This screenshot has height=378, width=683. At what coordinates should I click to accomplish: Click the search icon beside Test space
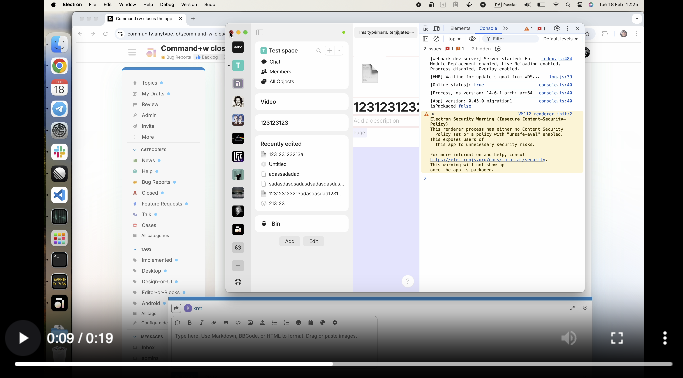(318, 51)
